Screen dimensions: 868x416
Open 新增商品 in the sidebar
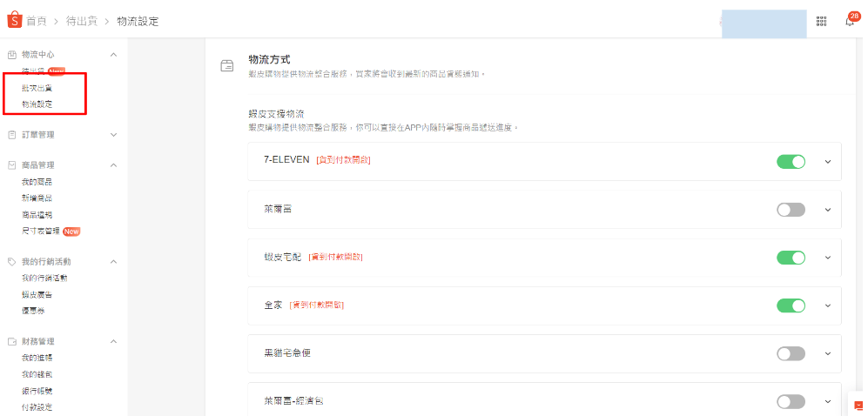coord(37,198)
